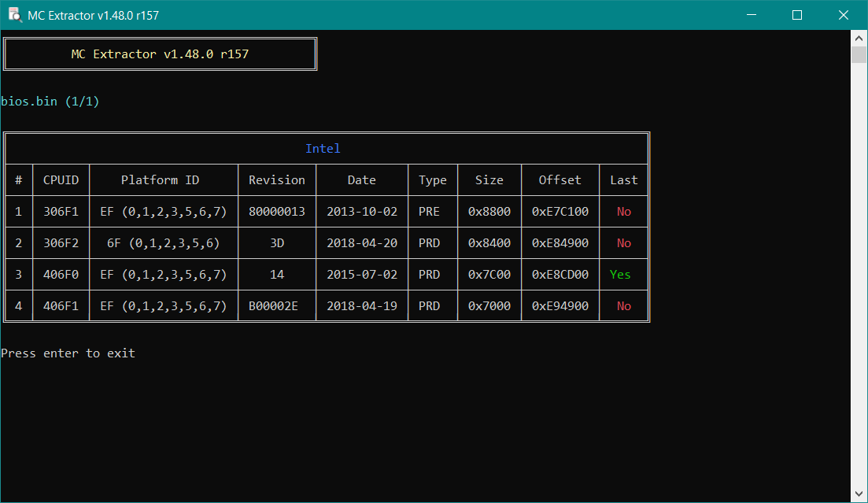Click offset value 0xE7C100

point(560,212)
